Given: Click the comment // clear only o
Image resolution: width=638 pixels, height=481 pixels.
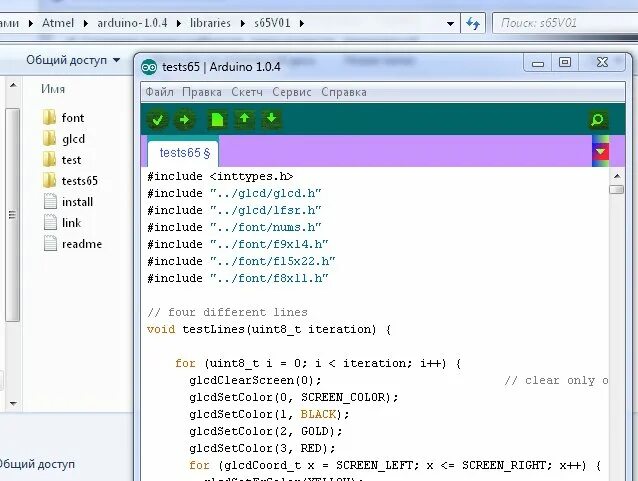Looking at the screenshot, I should 556,380.
